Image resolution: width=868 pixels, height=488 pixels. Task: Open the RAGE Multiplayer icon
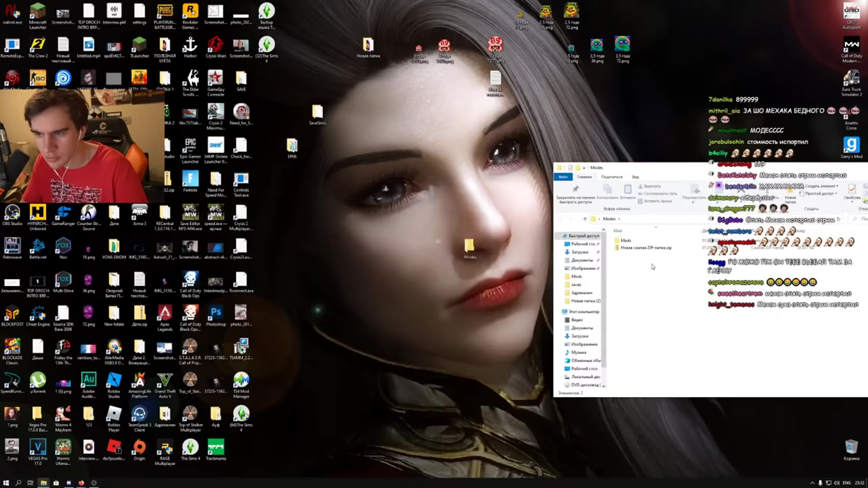coord(165,452)
